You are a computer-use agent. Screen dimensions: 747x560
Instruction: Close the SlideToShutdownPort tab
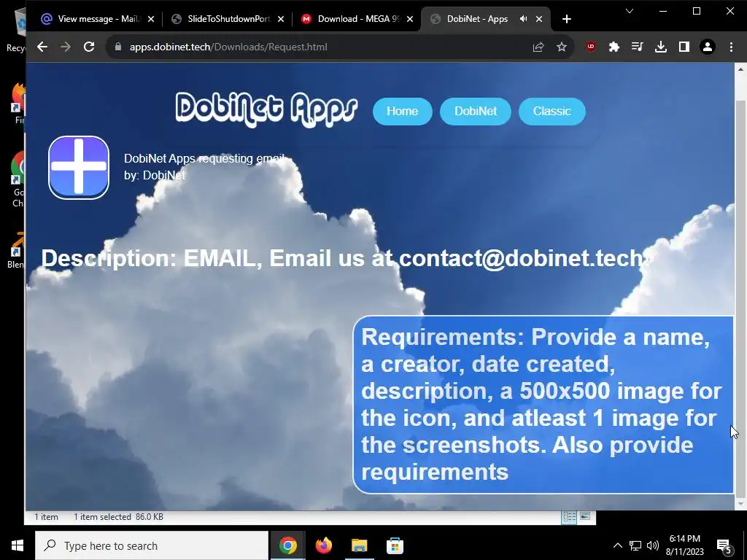(281, 19)
